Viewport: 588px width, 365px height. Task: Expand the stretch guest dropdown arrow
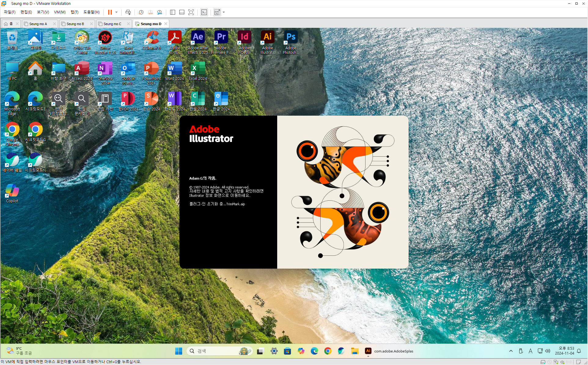(x=224, y=12)
